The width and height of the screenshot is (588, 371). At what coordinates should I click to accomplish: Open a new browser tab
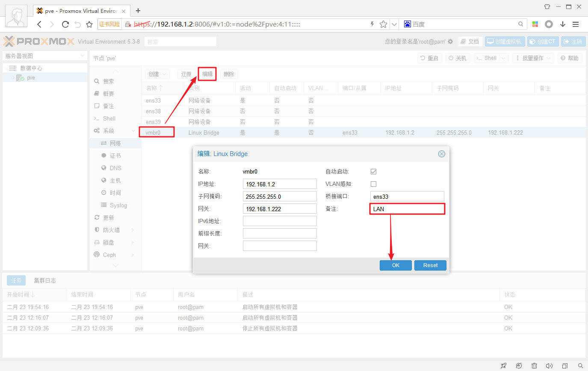[x=138, y=11]
